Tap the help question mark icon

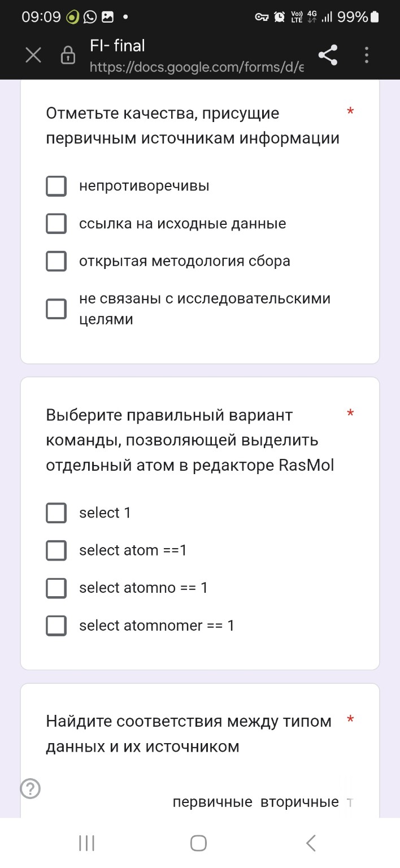30,788
